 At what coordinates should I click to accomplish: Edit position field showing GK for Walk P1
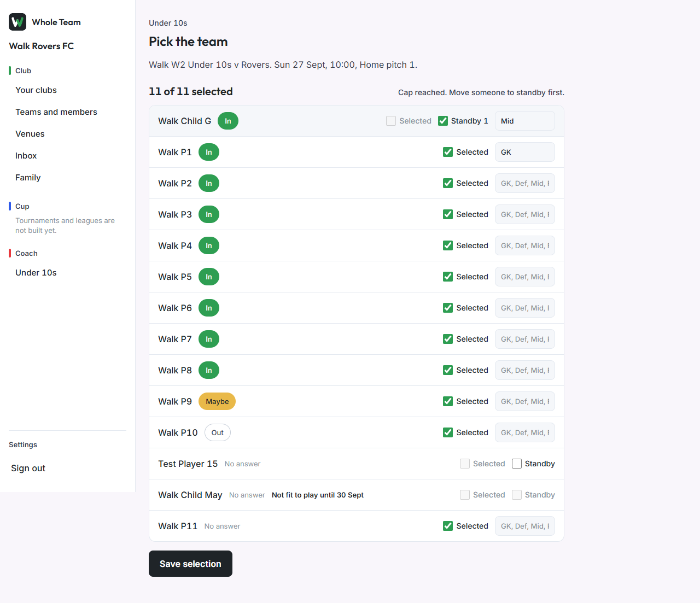pyautogui.click(x=525, y=152)
